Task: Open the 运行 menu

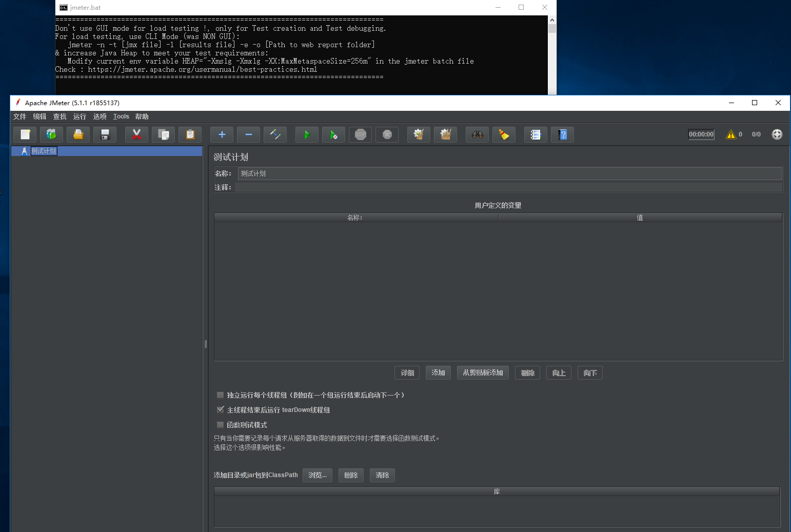Action: tap(80, 116)
